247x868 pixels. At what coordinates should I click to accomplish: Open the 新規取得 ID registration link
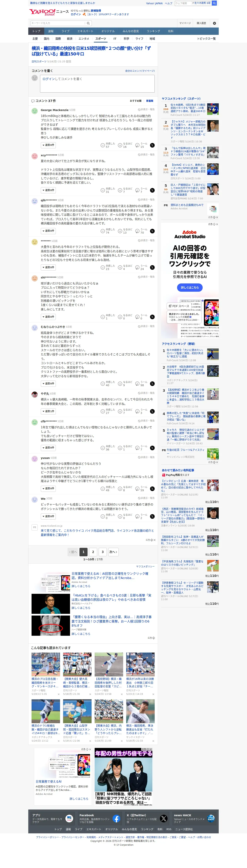[x=96, y=11]
